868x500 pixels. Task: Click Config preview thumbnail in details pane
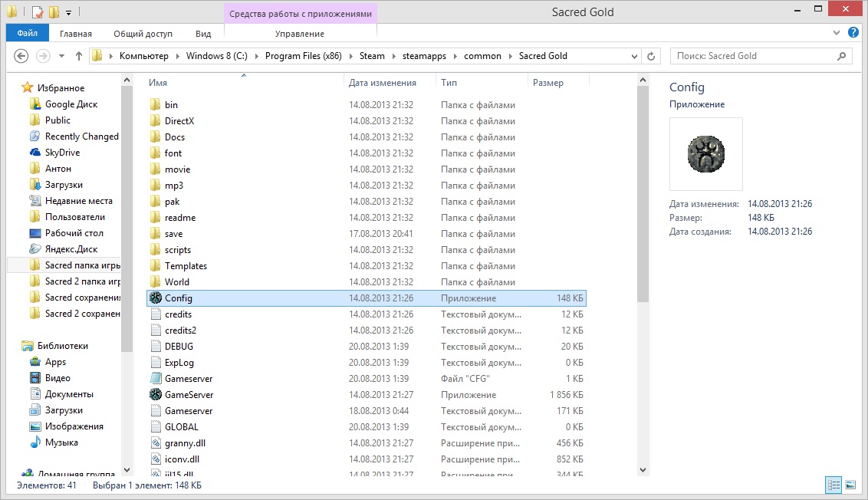705,154
